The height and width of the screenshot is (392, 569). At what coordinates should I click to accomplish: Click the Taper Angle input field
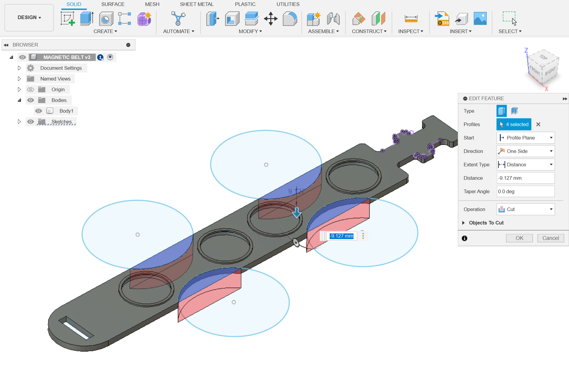[525, 191]
